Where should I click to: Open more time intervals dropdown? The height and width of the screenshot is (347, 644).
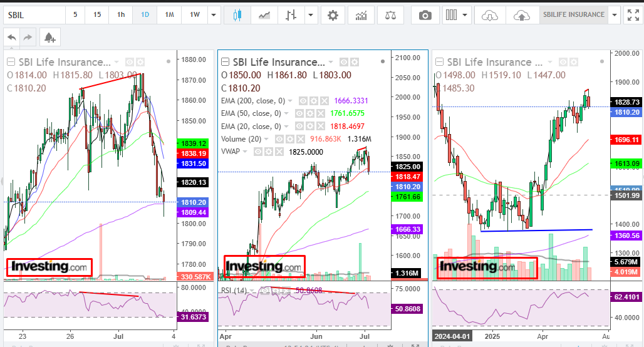pyautogui.click(x=214, y=15)
